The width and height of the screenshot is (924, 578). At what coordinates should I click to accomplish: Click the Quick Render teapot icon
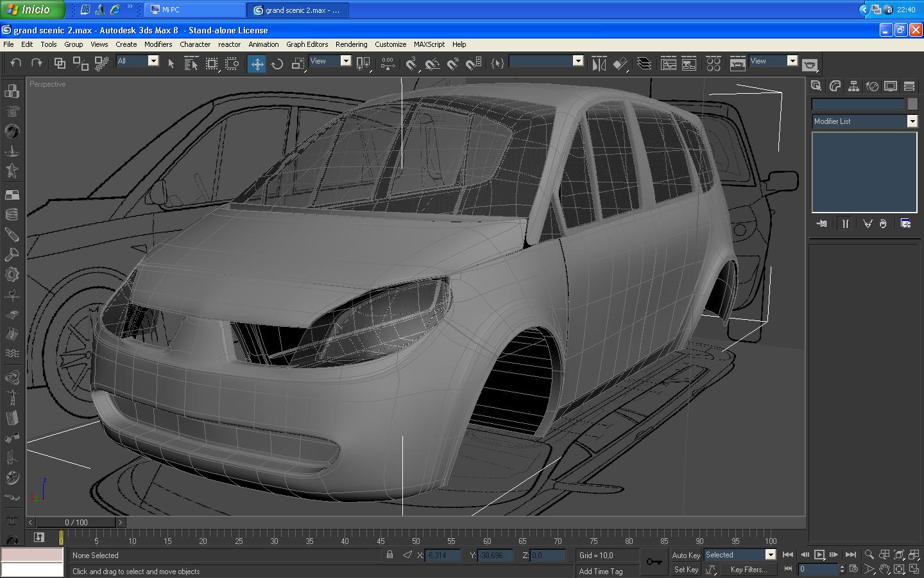[x=810, y=65]
